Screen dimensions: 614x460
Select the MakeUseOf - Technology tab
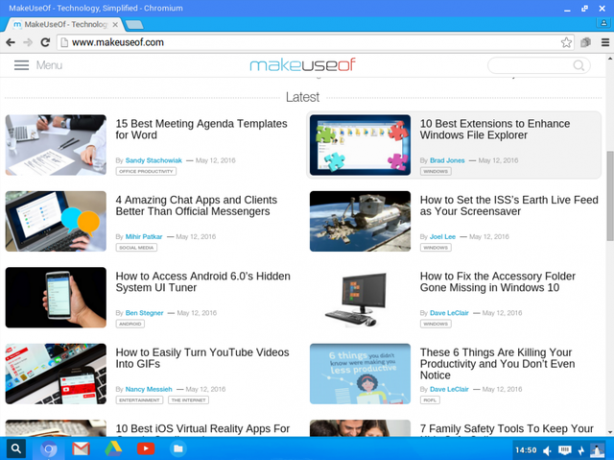click(63, 25)
